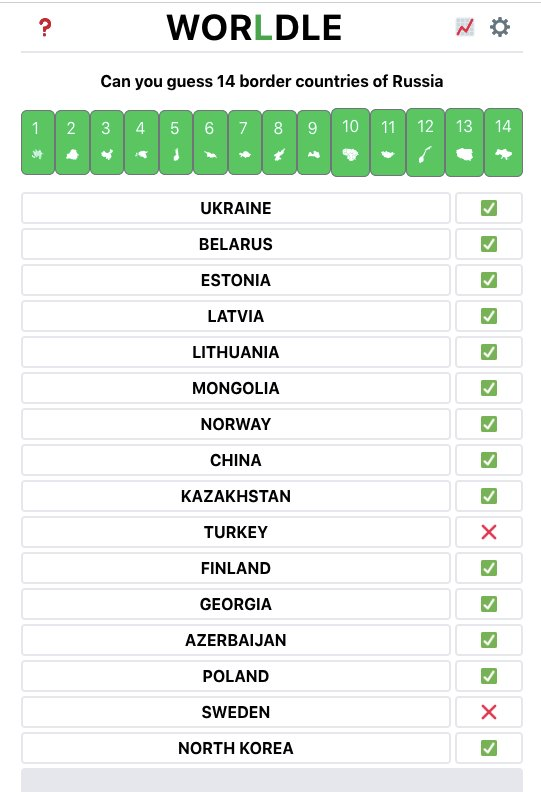Select country silhouette tile number 8
541x792 pixels.
pos(279,142)
